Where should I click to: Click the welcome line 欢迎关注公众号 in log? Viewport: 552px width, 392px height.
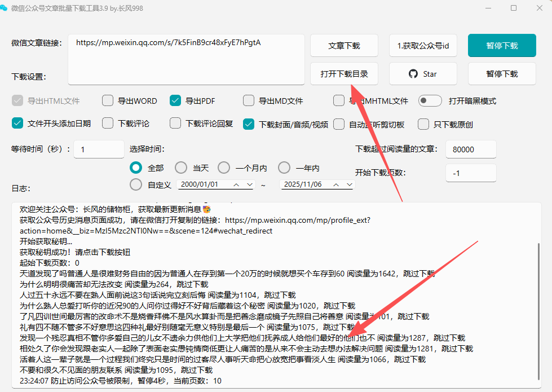[x=115, y=209]
